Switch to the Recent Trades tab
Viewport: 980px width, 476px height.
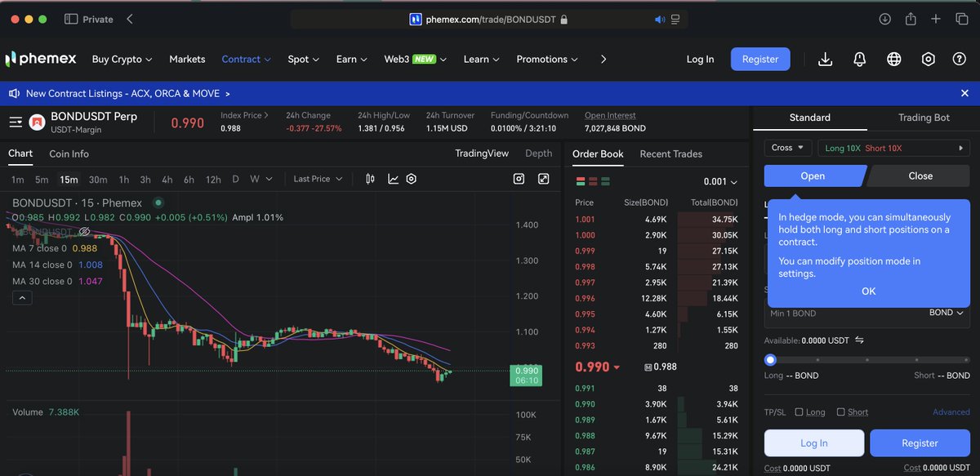[x=670, y=153]
